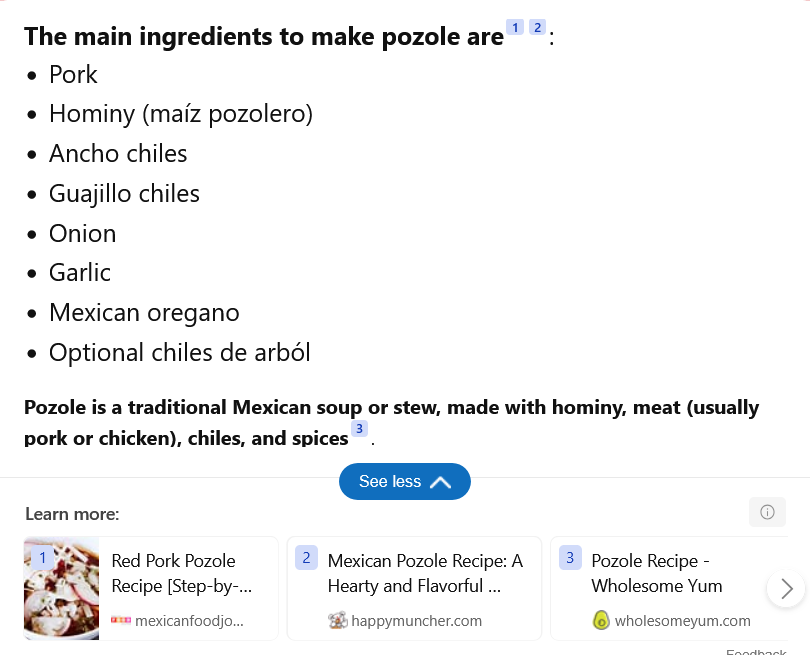Click citation superscript 3 after spices

(x=360, y=429)
